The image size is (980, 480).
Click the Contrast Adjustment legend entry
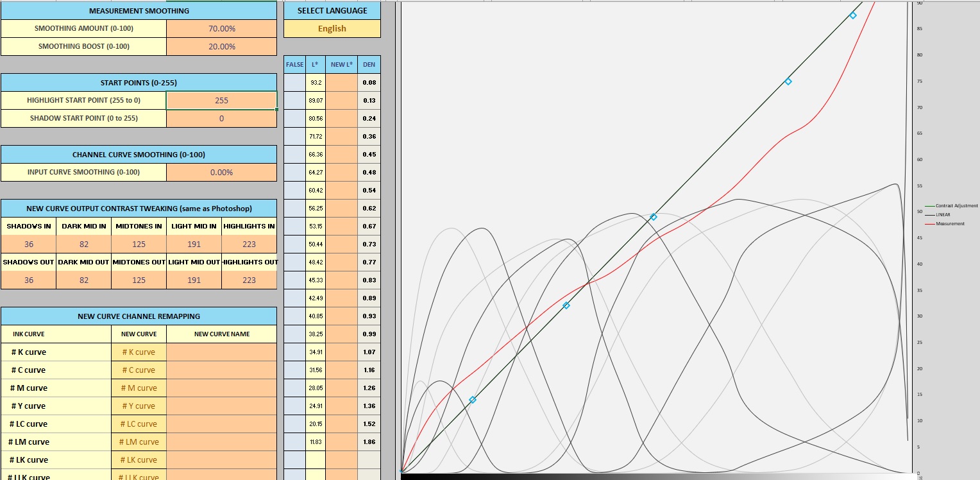pyautogui.click(x=956, y=206)
